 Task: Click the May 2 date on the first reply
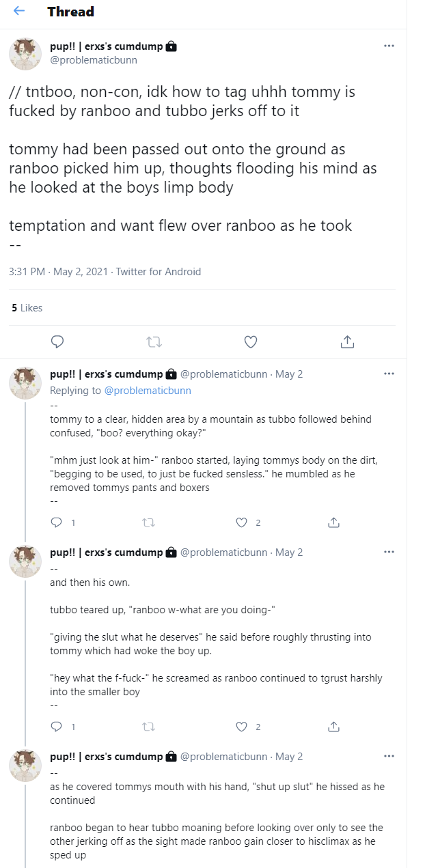(x=289, y=374)
